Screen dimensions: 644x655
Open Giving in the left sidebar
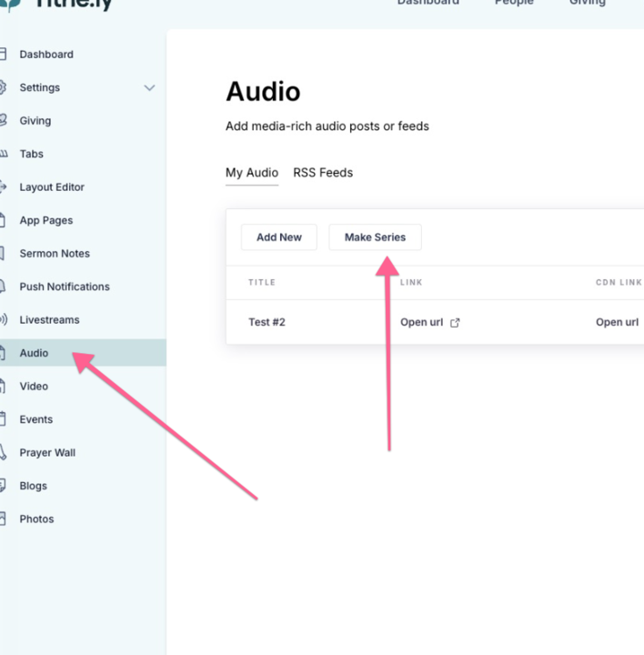[x=35, y=121]
